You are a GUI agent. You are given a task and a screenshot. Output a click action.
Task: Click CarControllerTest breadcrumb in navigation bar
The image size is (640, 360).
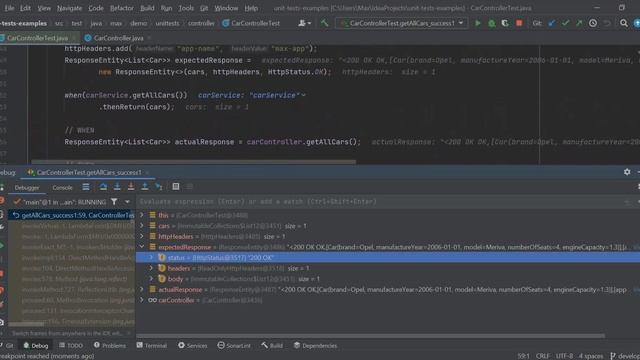click(x=251, y=23)
